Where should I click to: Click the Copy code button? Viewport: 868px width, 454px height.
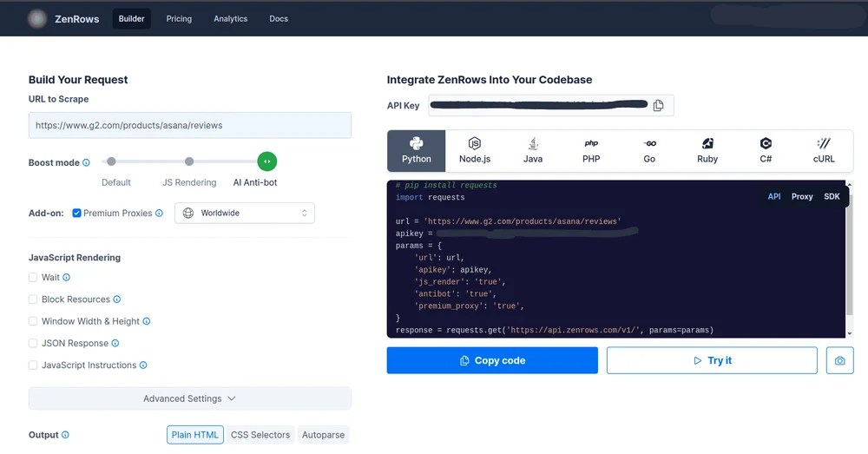492,360
